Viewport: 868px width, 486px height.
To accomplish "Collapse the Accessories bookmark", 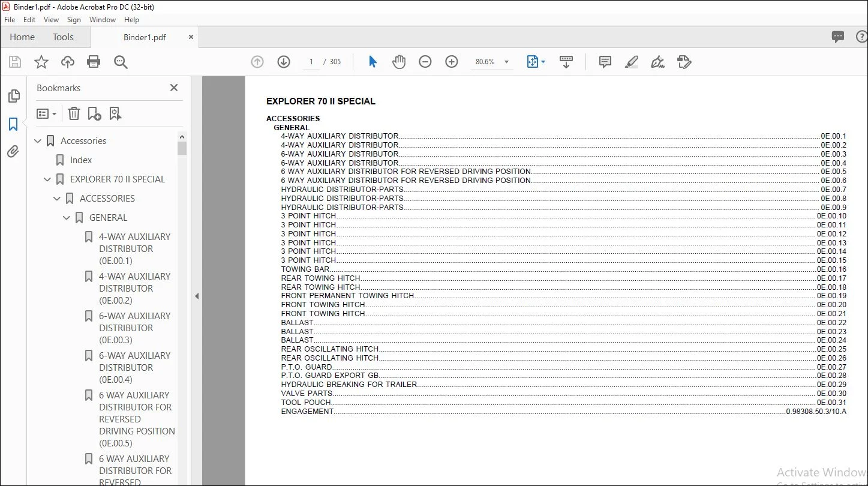I will (38, 141).
